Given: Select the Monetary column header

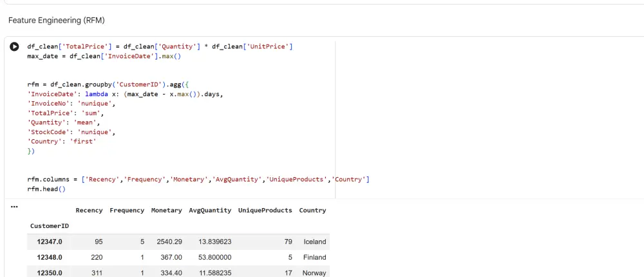Looking at the screenshot, I should click(166, 211).
